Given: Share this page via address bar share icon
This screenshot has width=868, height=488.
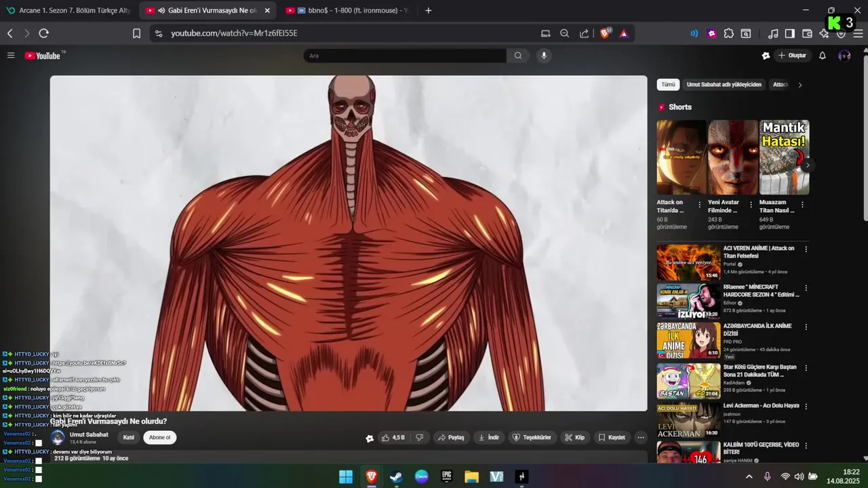Looking at the screenshot, I should coord(584,33).
